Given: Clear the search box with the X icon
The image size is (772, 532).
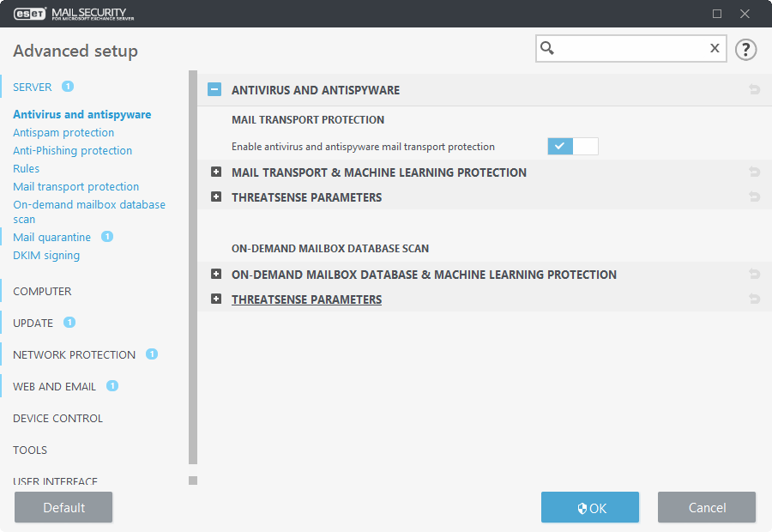Looking at the screenshot, I should tap(715, 48).
